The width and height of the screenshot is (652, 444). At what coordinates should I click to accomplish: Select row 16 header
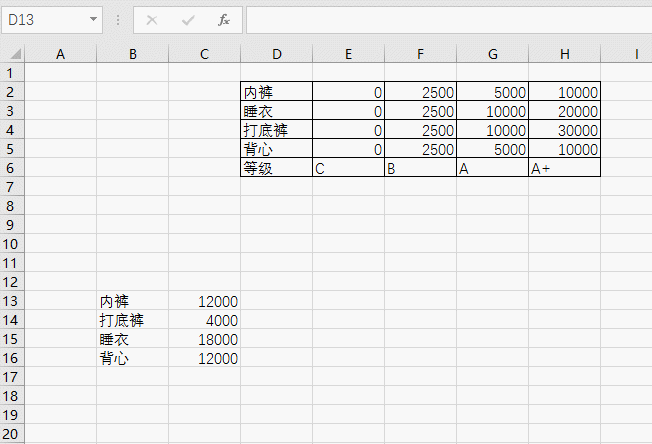12,358
